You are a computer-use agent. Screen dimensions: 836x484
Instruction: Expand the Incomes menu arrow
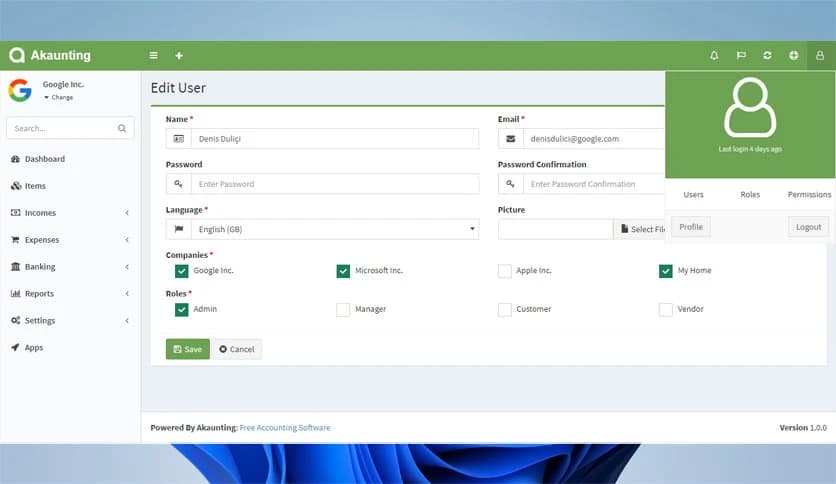[x=127, y=213]
